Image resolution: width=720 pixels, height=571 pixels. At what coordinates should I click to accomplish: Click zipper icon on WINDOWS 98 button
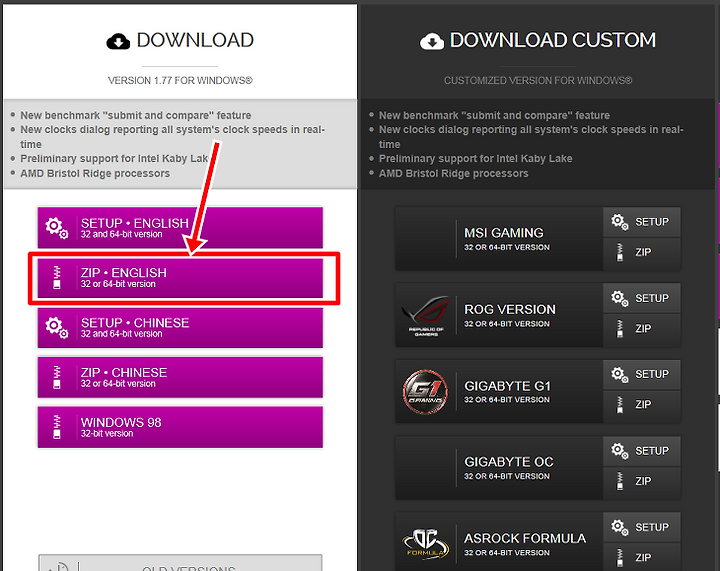click(x=57, y=427)
